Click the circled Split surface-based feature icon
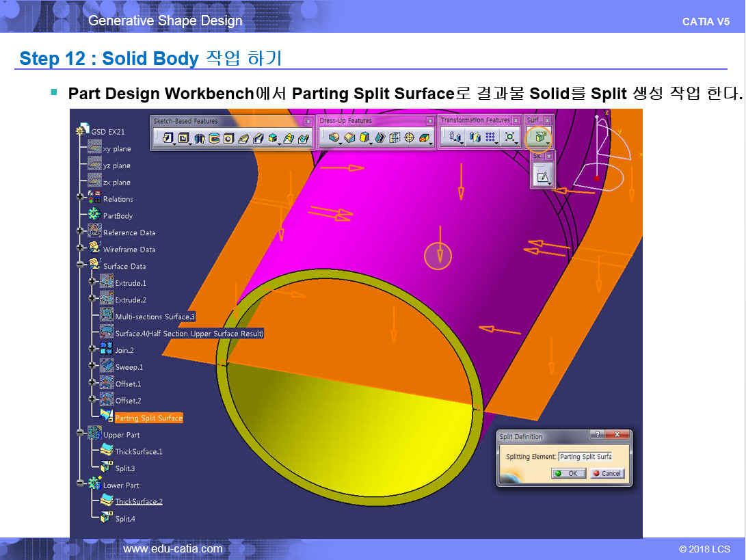The width and height of the screenshot is (746, 560). pos(539,137)
